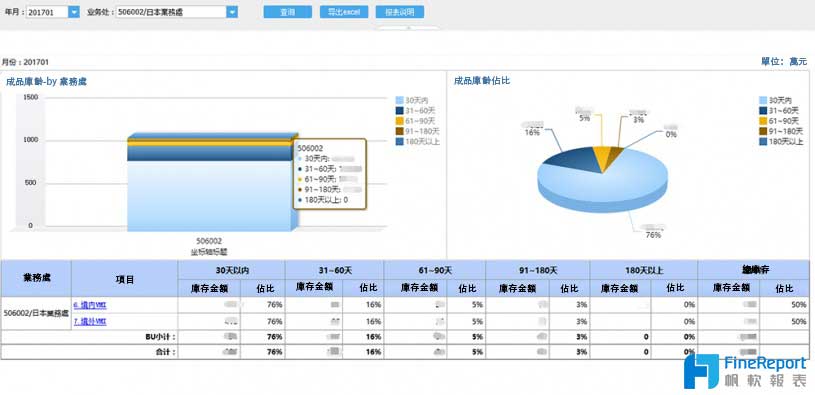Screen dimensions: 815x395
Task: Click the 成品庫齡佔比 chart title
Action: [x=481, y=81]
